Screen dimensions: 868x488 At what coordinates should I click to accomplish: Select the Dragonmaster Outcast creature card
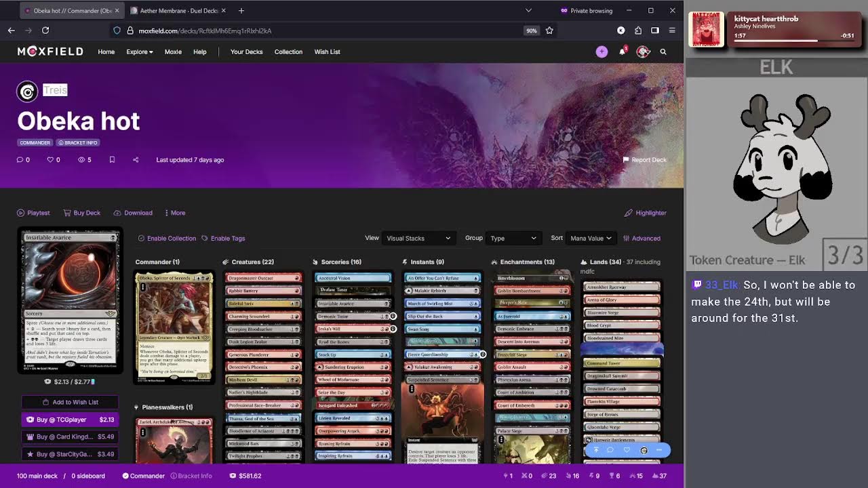pos(263,278)
